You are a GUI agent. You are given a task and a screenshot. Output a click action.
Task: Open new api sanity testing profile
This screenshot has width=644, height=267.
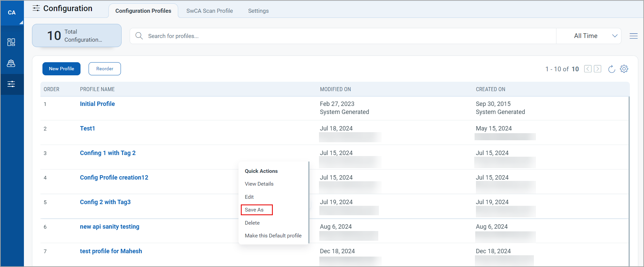click(109, 227)
